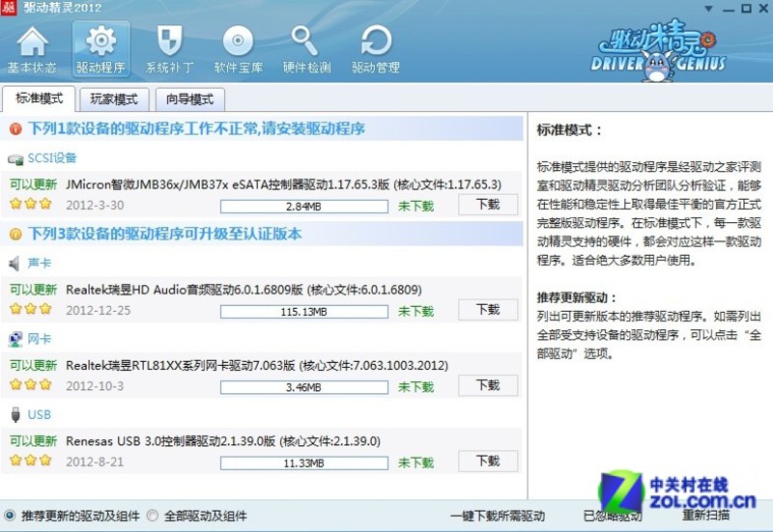Open the title bar dropdown menu arrow

[708, 9]
